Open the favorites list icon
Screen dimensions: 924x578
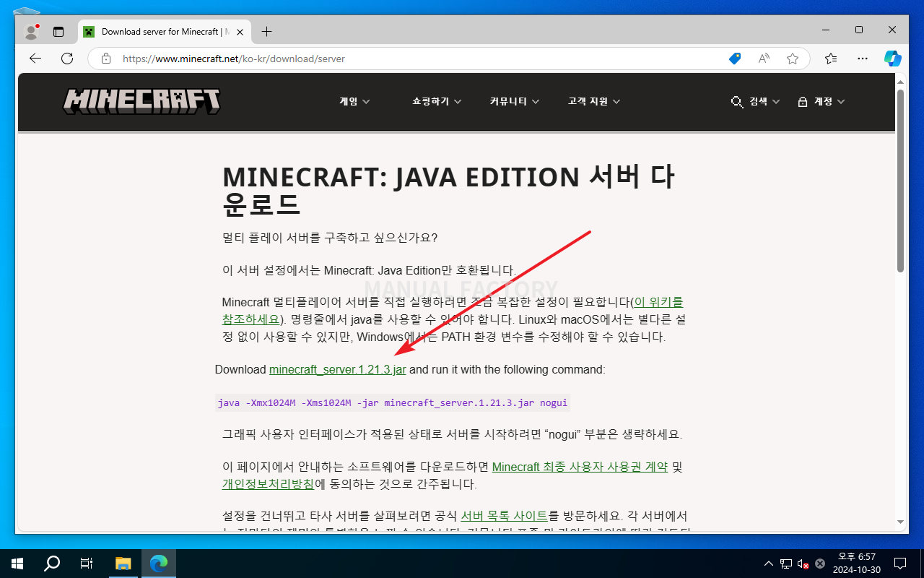point(831,59)
